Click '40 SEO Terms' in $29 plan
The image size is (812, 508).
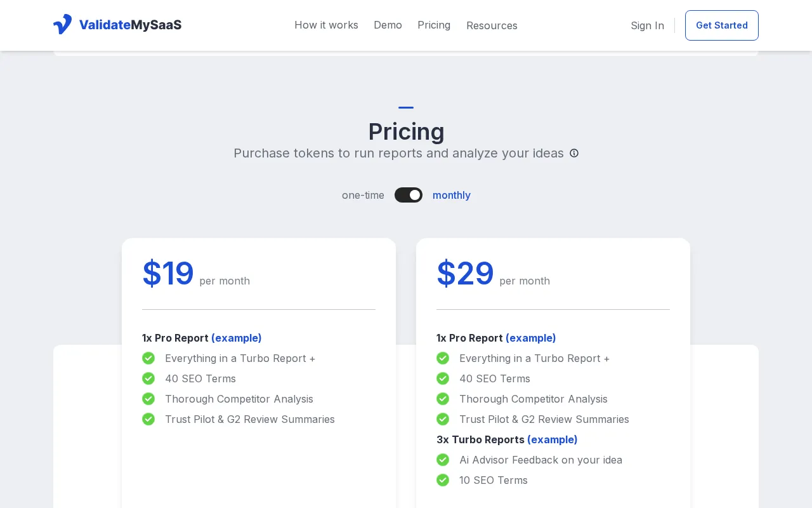(x=495, y=378)
